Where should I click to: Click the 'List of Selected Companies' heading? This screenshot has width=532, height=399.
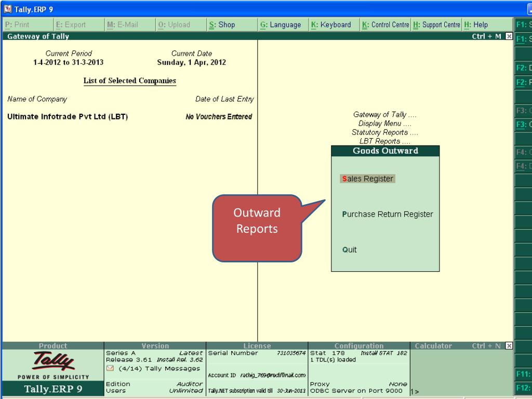[x=130, y=81]
